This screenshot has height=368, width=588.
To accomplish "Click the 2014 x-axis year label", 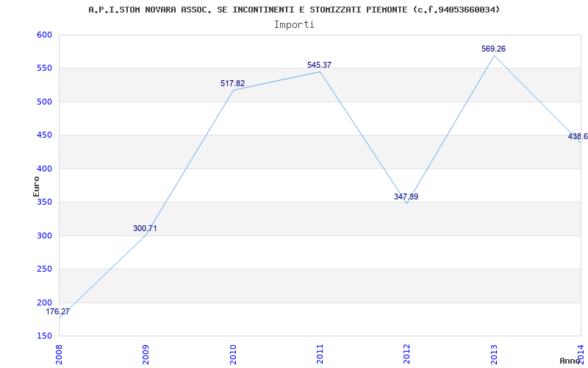I will (581, 354).
